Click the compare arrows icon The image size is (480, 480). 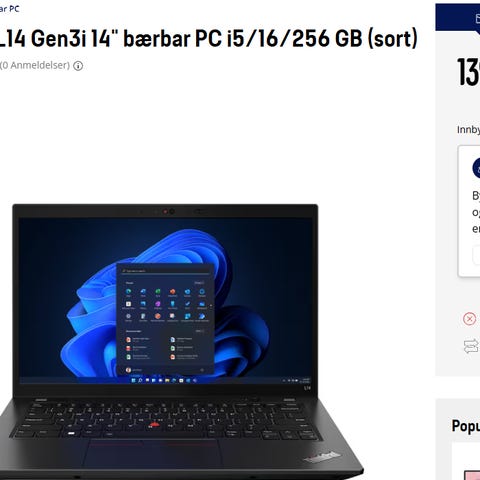pos(471,346)
